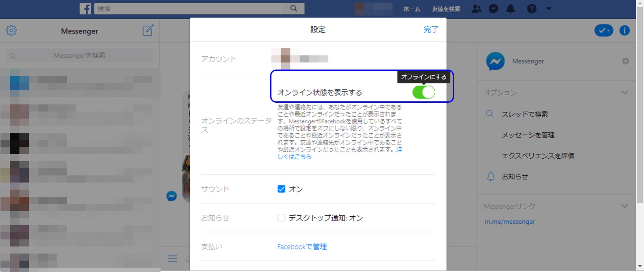Turn off オンライン状態を表示する toggle
The image size is (644, 272).
[424, 92]
